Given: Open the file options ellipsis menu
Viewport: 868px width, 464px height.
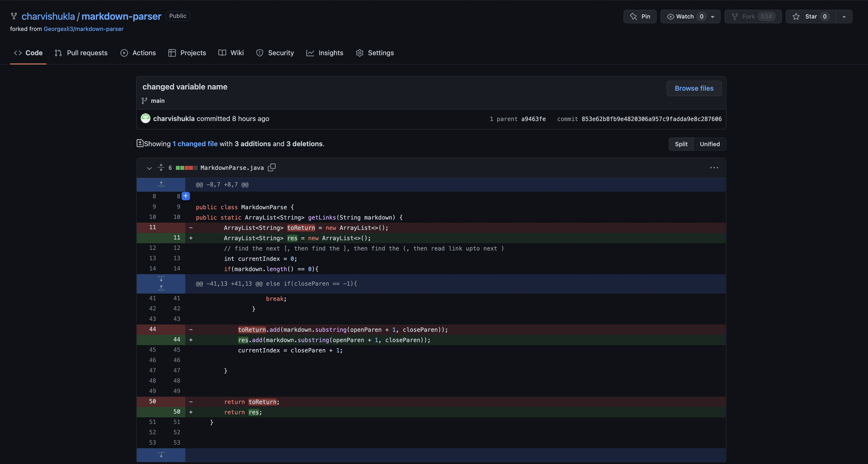Looking at the screenshot, I should click(714, 167).
